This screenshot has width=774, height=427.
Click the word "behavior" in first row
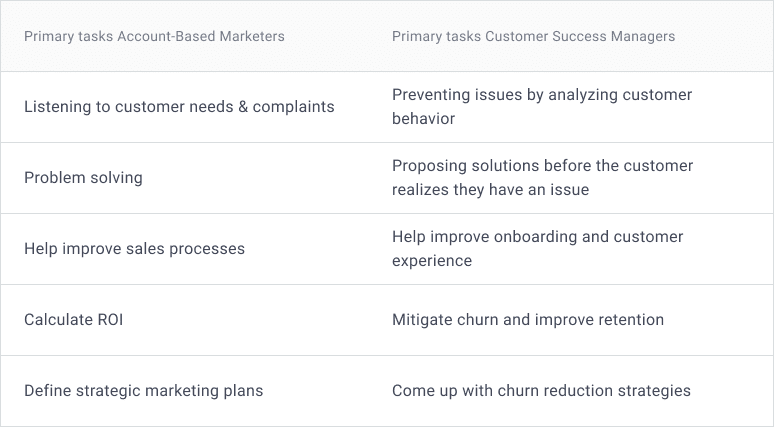[x=424, y=118]
